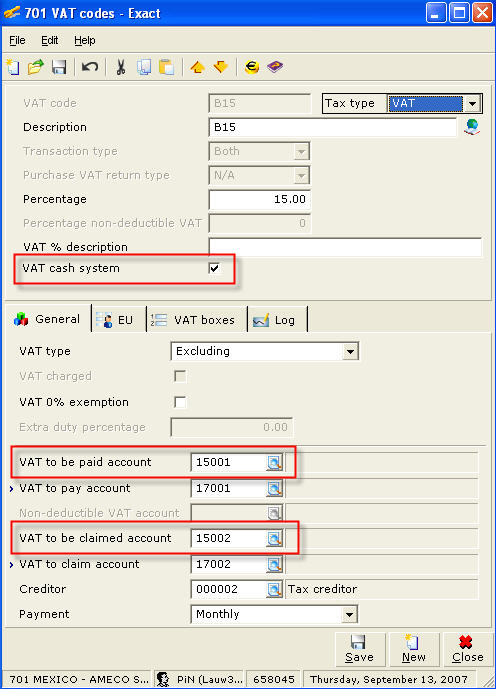Open the Payment Monthly dropdown
496x689 pixels.
[x=349, y=614]
